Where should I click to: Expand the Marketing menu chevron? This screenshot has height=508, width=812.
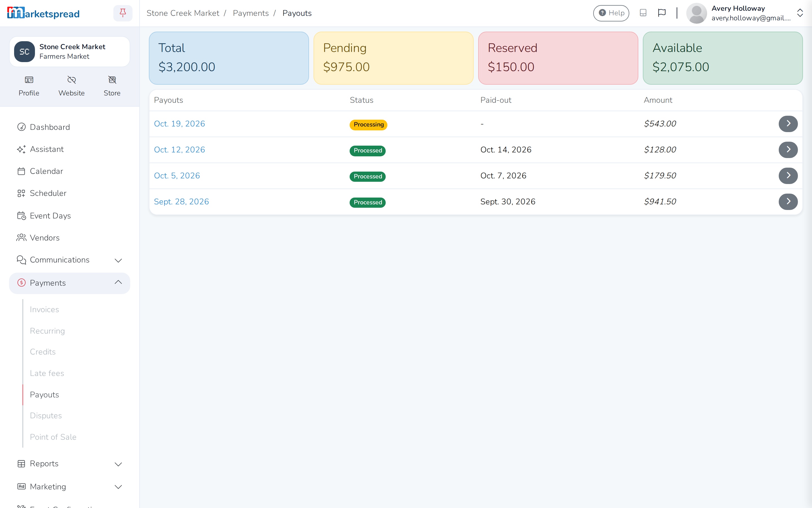118,487
